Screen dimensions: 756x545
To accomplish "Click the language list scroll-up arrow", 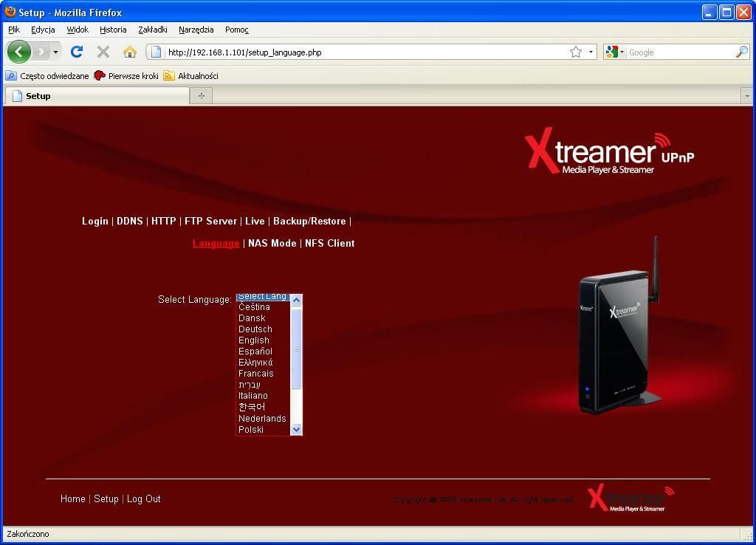I will [297, 300].
